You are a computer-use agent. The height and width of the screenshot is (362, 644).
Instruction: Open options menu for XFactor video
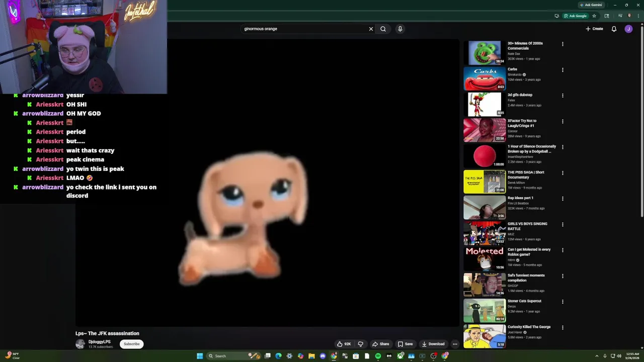click(x=562, y=122)
